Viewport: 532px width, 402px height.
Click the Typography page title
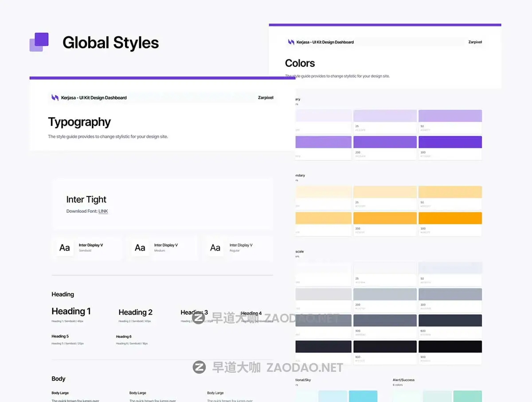79,122
